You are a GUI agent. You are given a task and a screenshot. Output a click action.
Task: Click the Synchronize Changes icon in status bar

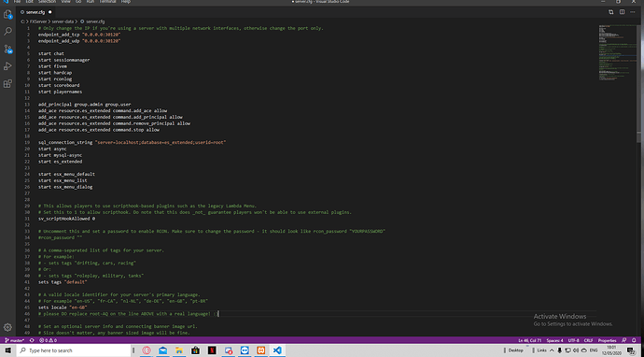[x=32, y=340]
